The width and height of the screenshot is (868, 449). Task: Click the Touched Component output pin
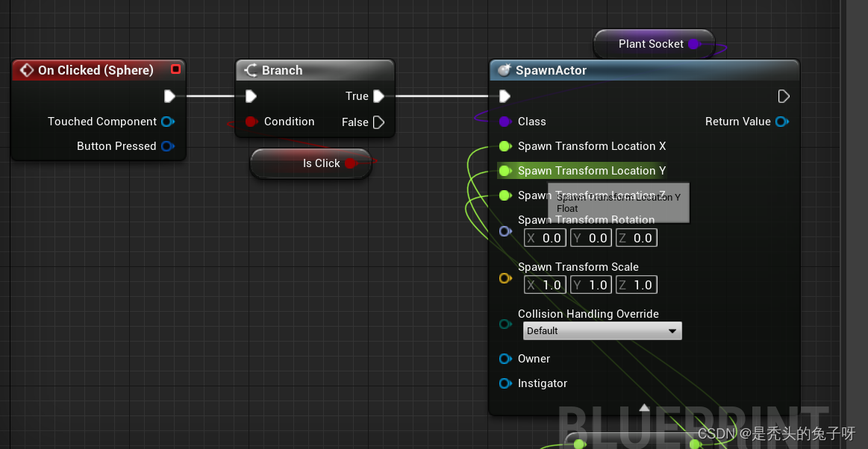168,122
